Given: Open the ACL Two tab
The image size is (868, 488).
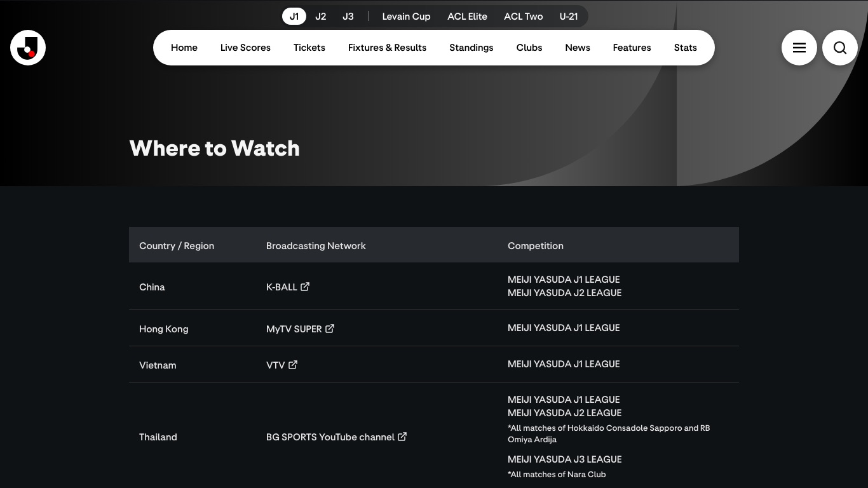Looking at the screenshot, I should point(524,17).
